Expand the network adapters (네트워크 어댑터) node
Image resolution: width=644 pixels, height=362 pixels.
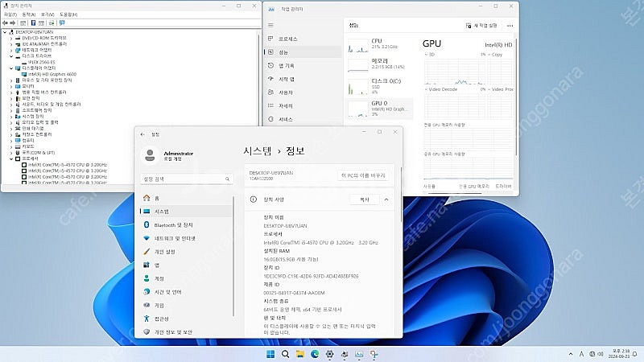[11, 50]
